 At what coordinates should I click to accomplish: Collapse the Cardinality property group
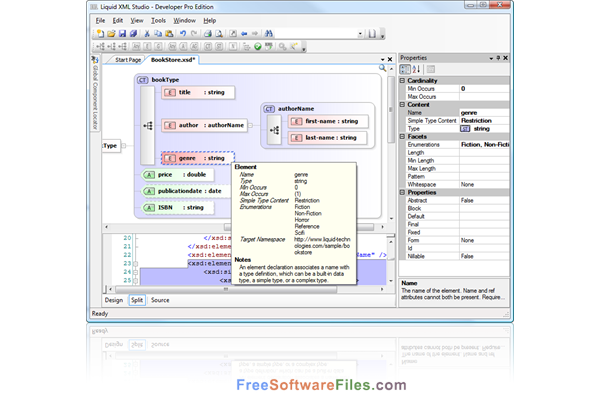click(402, 81)
